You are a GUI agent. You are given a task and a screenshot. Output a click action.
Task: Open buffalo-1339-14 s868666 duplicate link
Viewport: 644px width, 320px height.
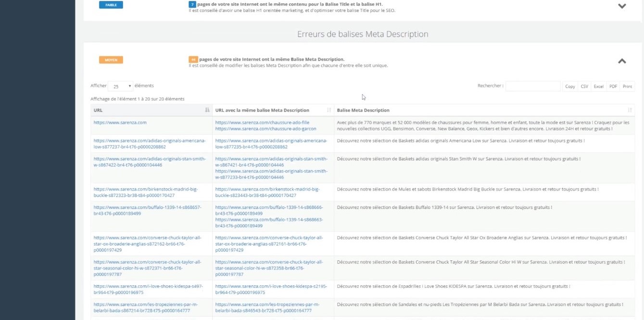[x=269, y=210]
